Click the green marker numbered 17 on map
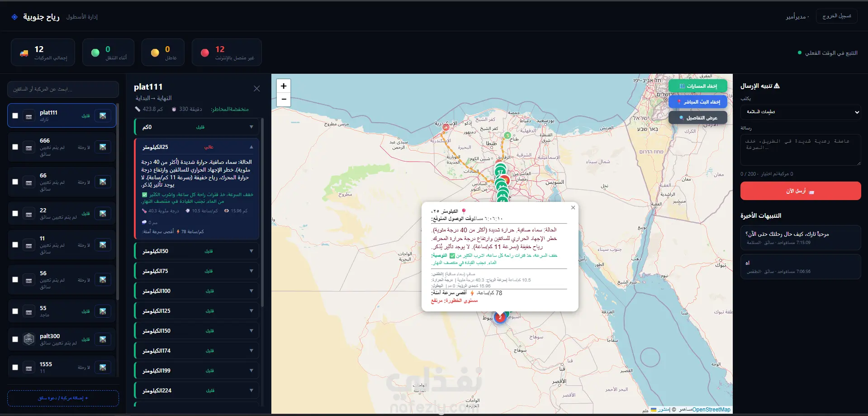 [500, 172]
